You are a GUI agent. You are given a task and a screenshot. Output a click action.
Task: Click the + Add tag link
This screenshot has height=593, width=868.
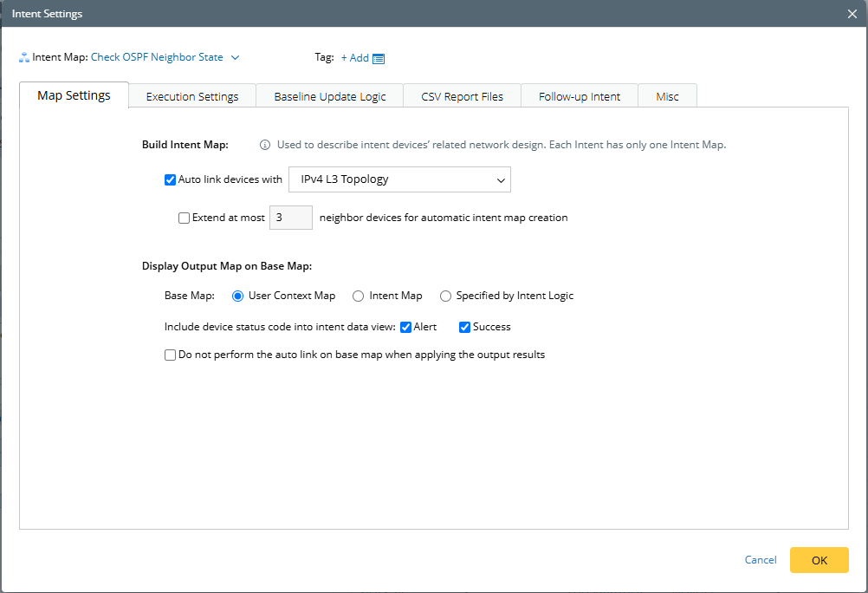coord(354,58)
